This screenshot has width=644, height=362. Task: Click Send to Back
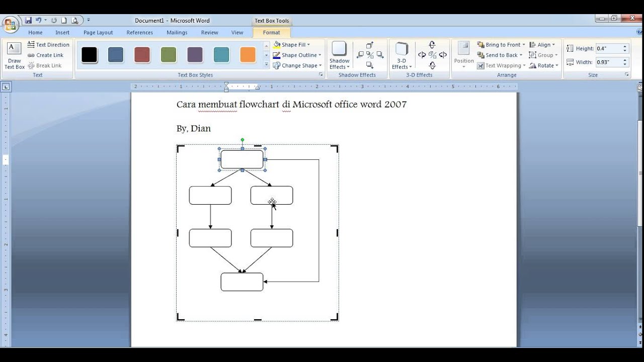[500, 55]
